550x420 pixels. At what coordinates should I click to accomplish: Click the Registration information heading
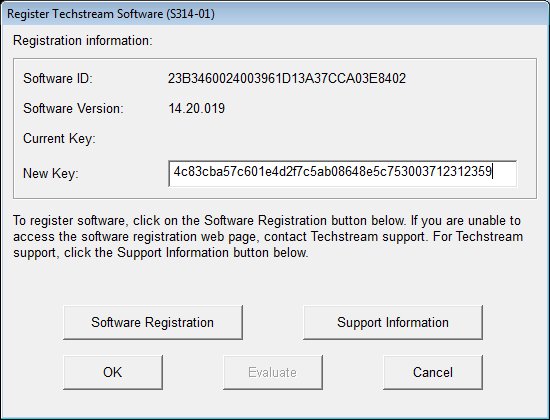coord(83,41)
